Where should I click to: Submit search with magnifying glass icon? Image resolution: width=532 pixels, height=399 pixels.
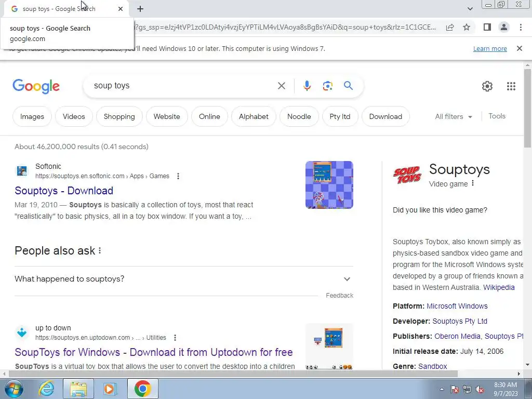point(348,86)
